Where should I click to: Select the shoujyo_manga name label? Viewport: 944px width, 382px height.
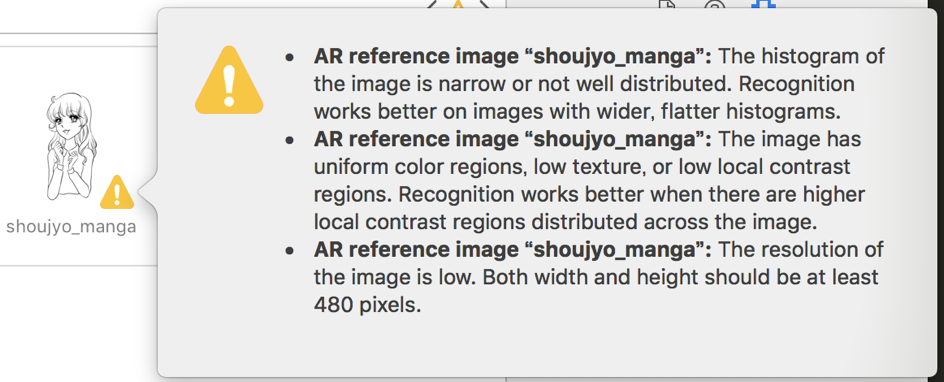tap(71, 227)
